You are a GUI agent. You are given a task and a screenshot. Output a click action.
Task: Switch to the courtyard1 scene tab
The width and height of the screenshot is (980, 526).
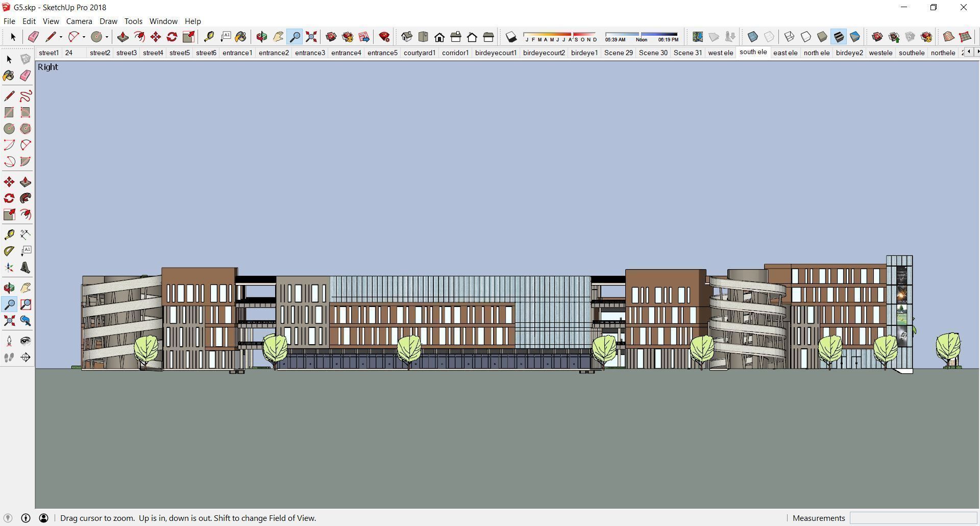pyautogui.click(x=420, y=53)
